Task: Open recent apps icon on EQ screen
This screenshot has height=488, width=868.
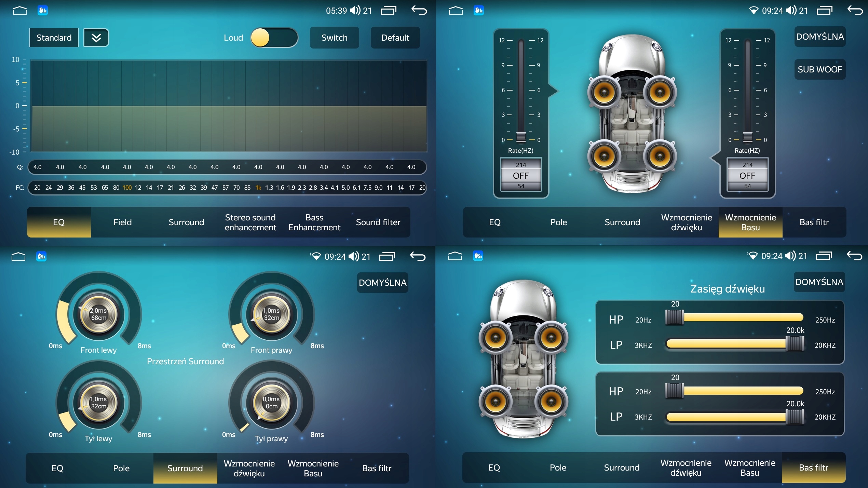Action: 388,11
